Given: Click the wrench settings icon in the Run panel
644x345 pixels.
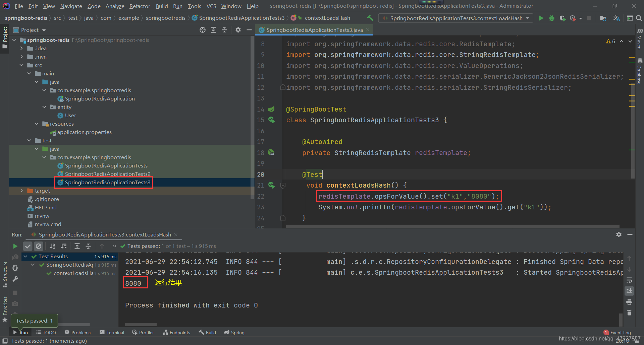Looking at the screenshot, I should pyautogui.click(x=15, y=279).
